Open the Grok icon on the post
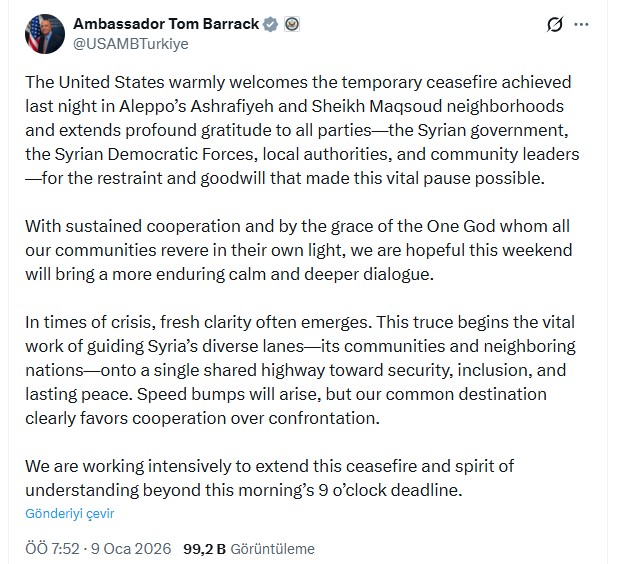 coord(555,25)
